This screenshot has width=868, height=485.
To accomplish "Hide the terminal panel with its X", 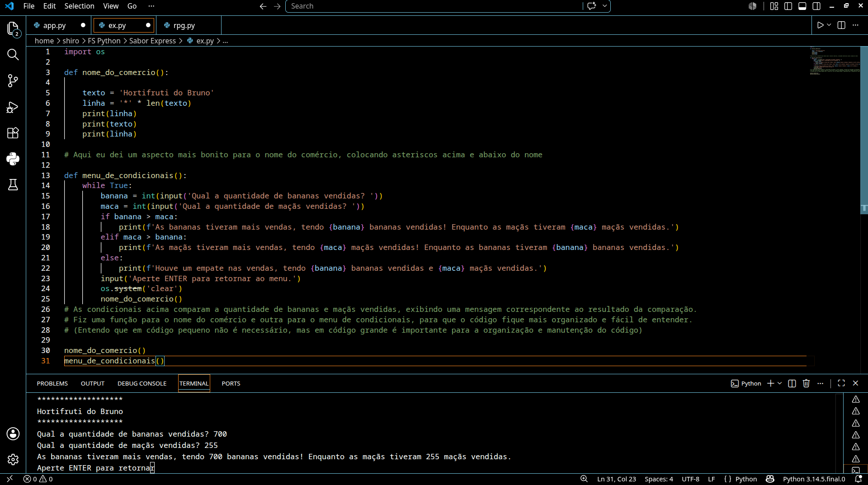I will (x=855, y=383).
